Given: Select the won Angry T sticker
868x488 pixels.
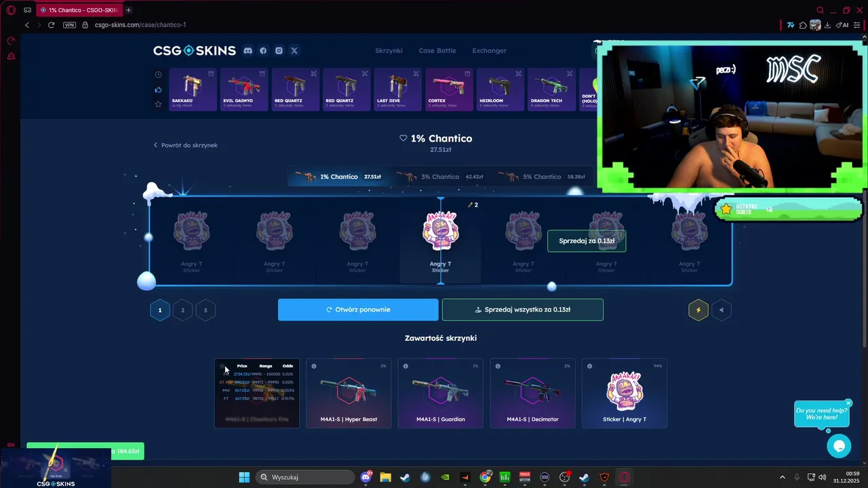Looking at the screenshot, I should pyautogui.click(x=440, y=241).
